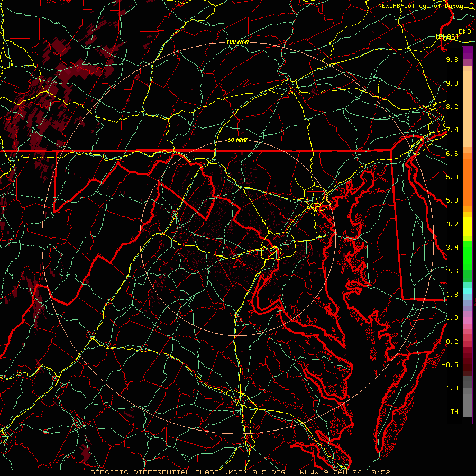Click the -1.3 scale value
Screen dimensions: 476x476
450,388
